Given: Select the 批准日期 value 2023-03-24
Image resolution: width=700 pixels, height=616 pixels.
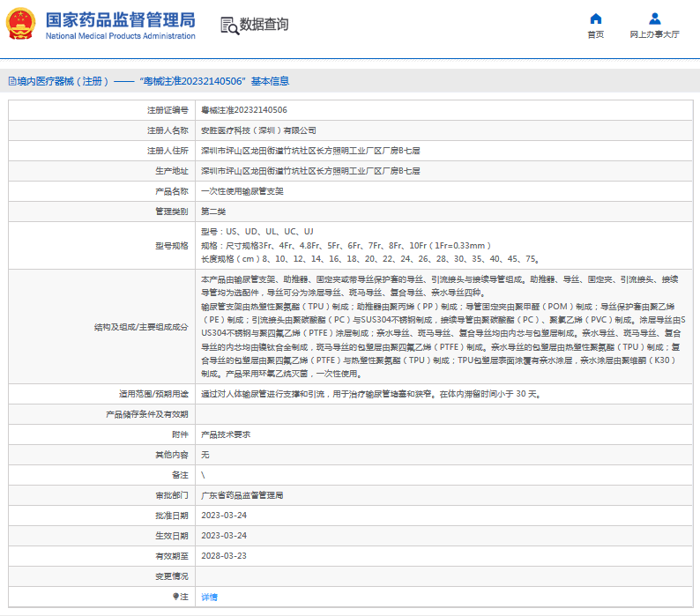Looking at the screenshot, I should pyautogui.click(x=224, y=516).
